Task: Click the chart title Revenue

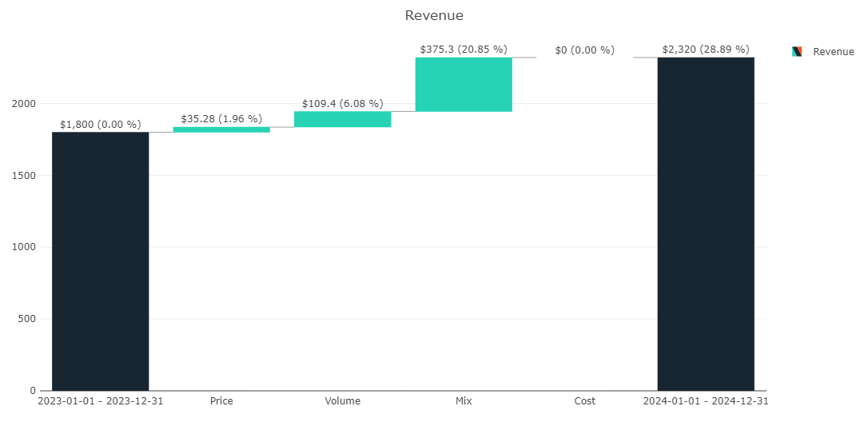Action: pyautogui.click(x=434, y=15)
